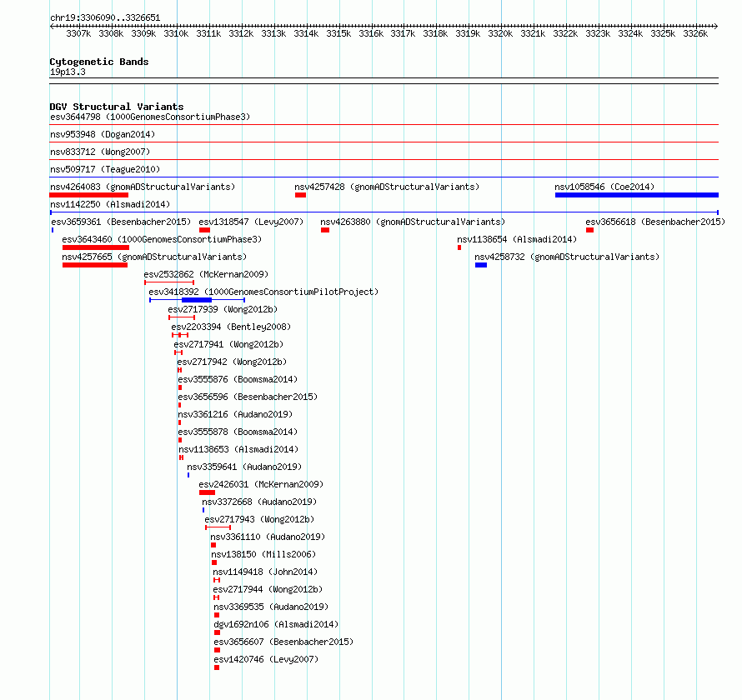Click the nsv4257428 gnomAD variant label

click(x=387, y=187)
